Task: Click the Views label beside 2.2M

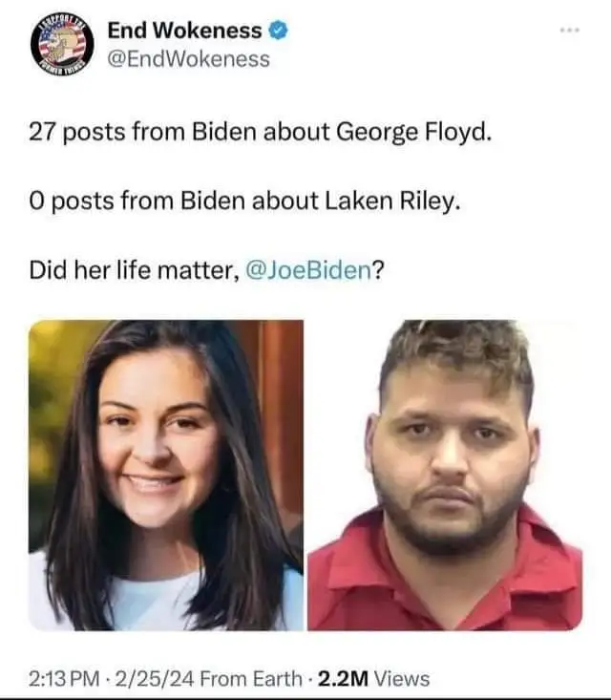Action: pos(402,679)
